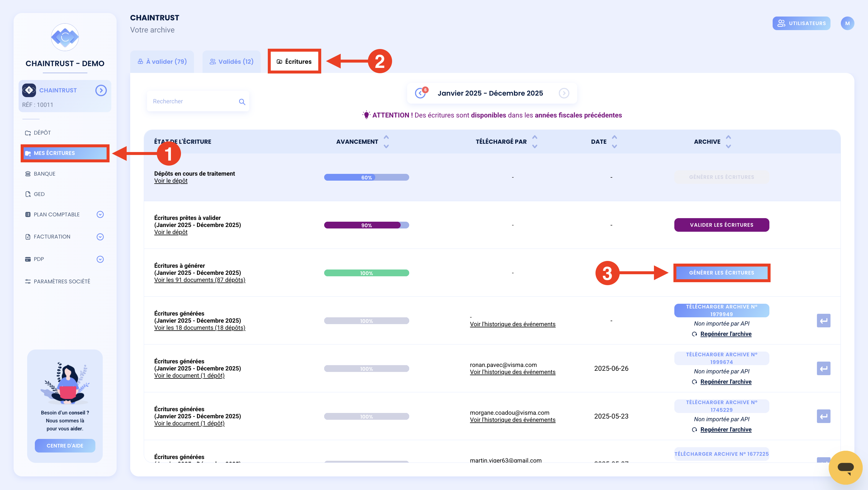Screen dimensions: 868x490
Task: Open Voir le document (1 dépôt) dated 2025-06-26
Action: coord(189,376)
